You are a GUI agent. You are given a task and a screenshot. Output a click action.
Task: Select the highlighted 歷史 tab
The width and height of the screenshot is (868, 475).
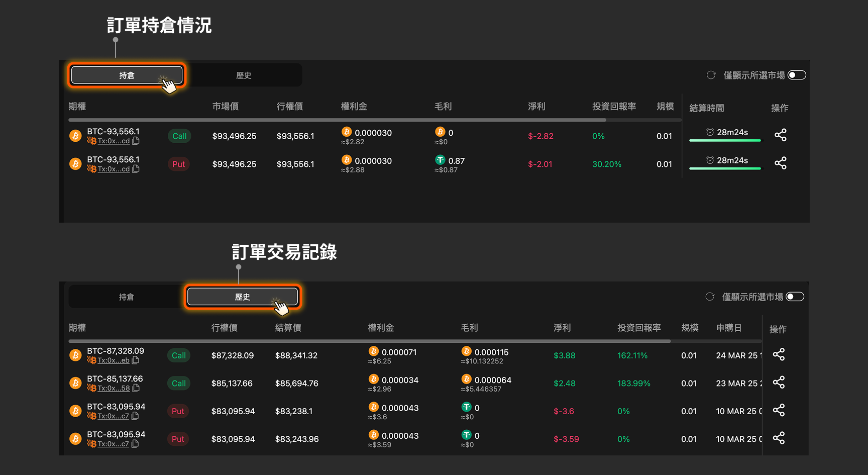[x=243, y=297]
